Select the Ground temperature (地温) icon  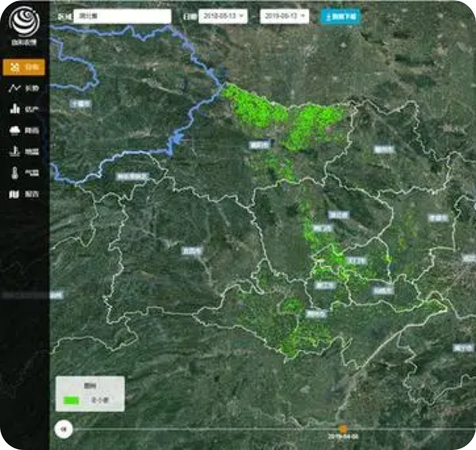click(24, 152)
